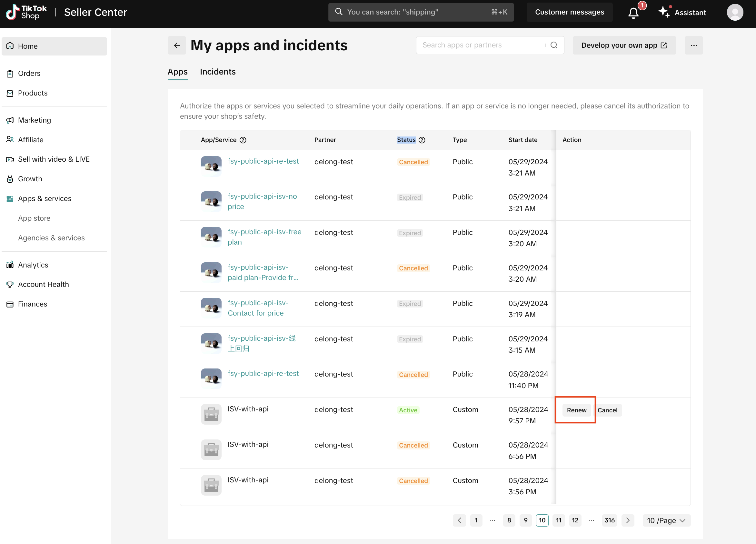
Task: Open the fsy-public-api-isv-free plan link
Action: pos(264,237)
